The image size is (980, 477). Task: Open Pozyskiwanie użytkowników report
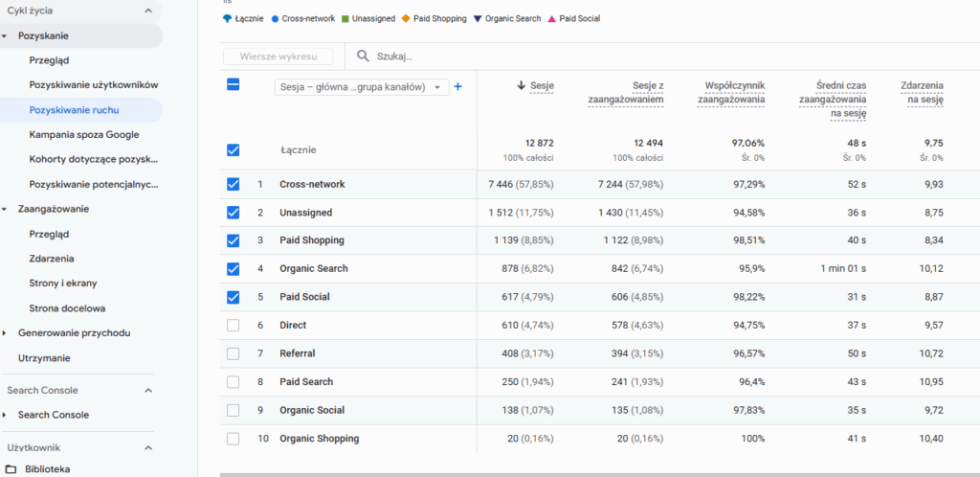click(x=93, y=85)
